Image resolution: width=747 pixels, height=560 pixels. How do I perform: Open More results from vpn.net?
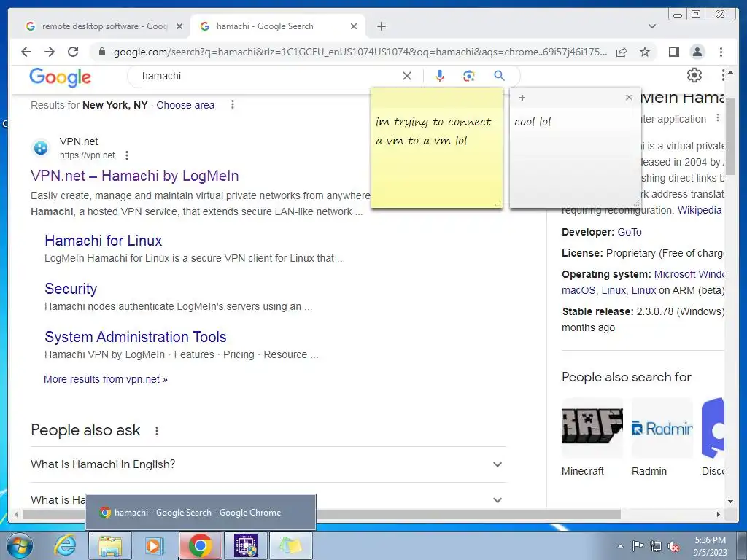[x=105, y=379]
